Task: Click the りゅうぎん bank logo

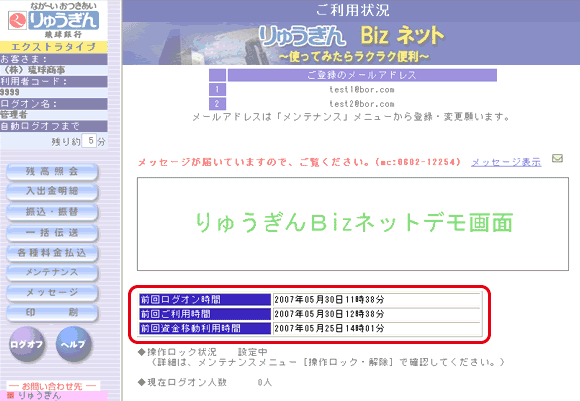Action: pos(54,21)
